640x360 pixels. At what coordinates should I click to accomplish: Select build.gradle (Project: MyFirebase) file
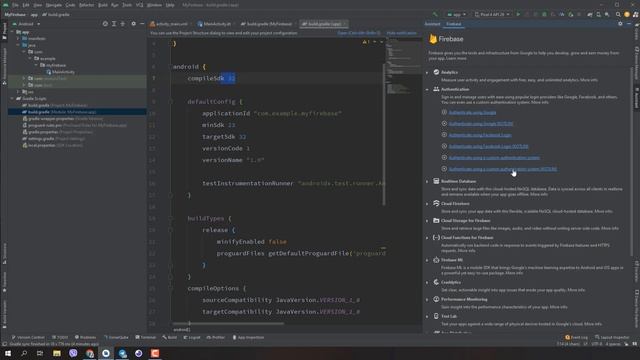[55, 105]
